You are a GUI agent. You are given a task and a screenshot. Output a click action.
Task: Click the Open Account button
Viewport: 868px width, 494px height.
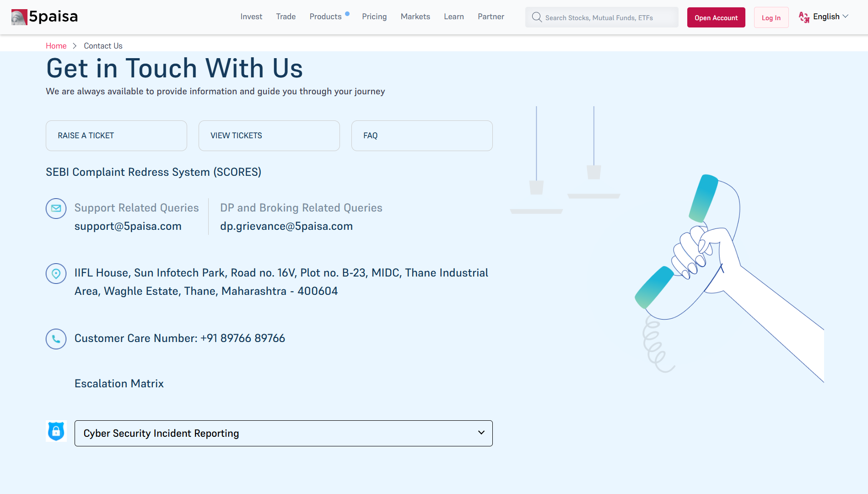pos(716,17)
